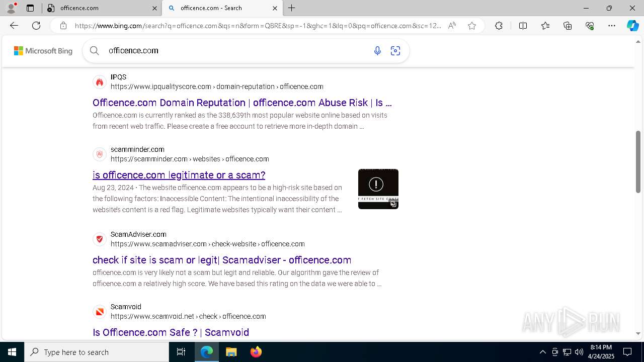Open network status tray icon
644x362 pixels.
pyautogui.click(x=567, y=352)
